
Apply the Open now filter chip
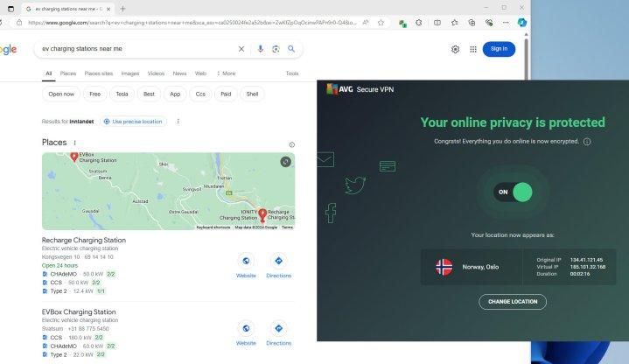click(61, 94)
